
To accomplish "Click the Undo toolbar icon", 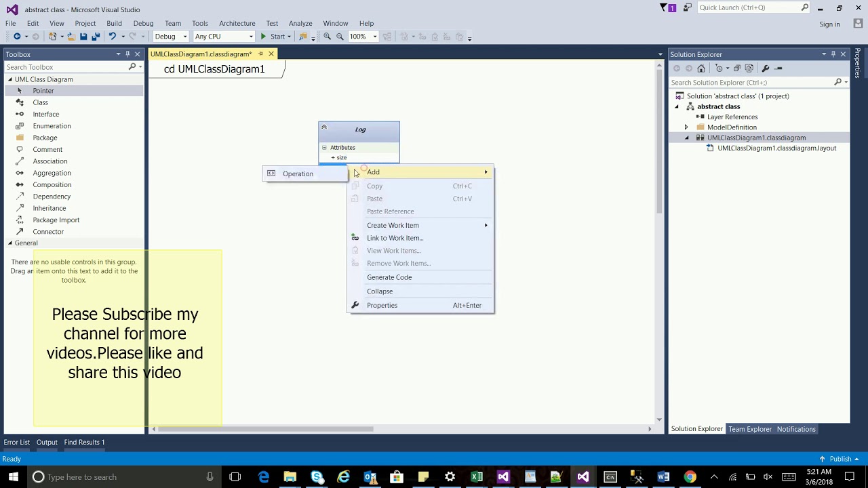I will pyautogui.click(x=113, y=37).
